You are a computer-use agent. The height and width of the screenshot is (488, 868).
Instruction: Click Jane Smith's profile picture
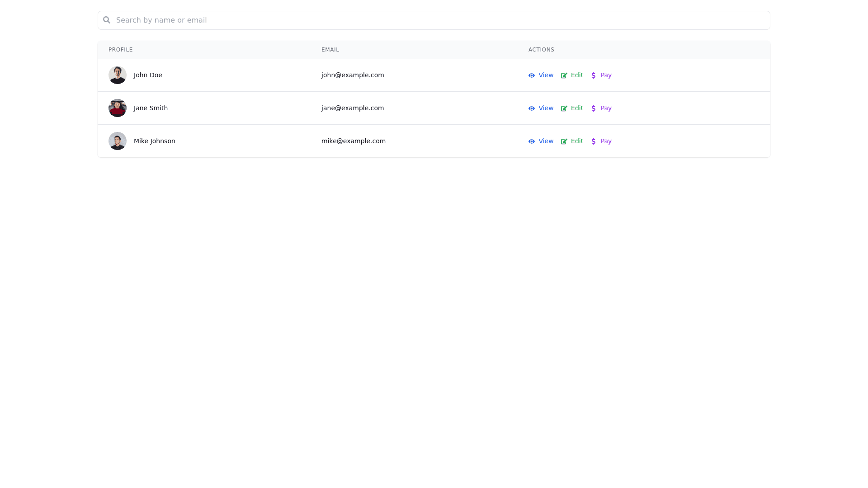pos(118,108)
